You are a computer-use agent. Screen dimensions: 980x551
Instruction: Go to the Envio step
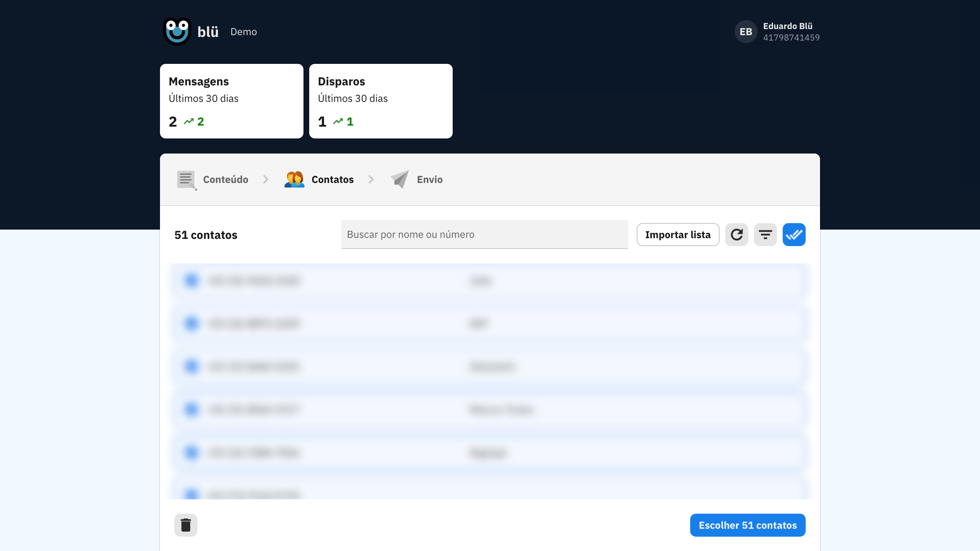click(x=429, y=180)
